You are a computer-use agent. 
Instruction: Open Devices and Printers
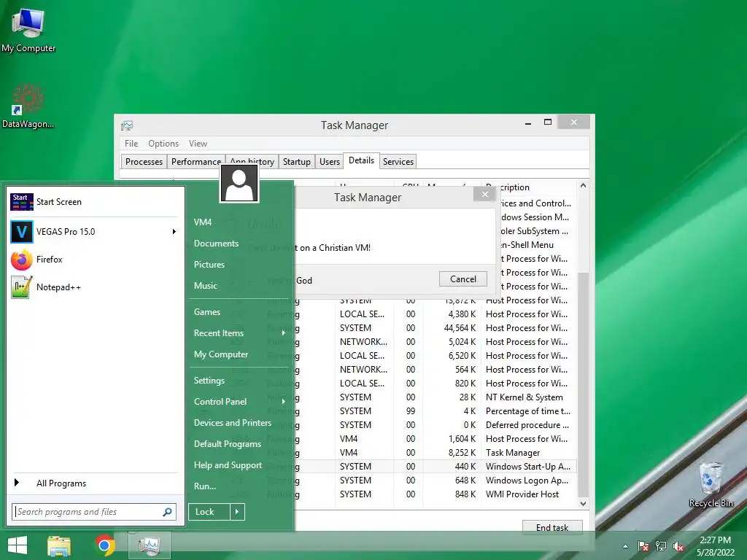233,423
